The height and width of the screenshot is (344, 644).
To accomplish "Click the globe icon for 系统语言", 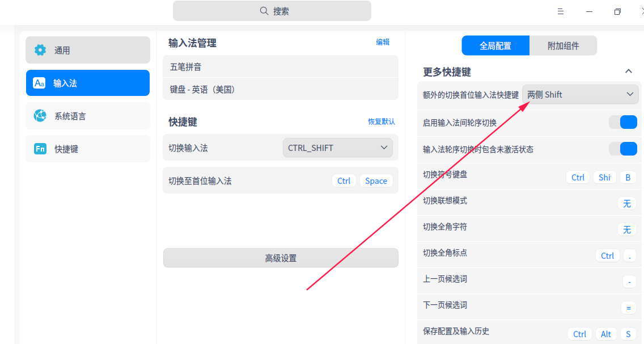I will [40, 116].
